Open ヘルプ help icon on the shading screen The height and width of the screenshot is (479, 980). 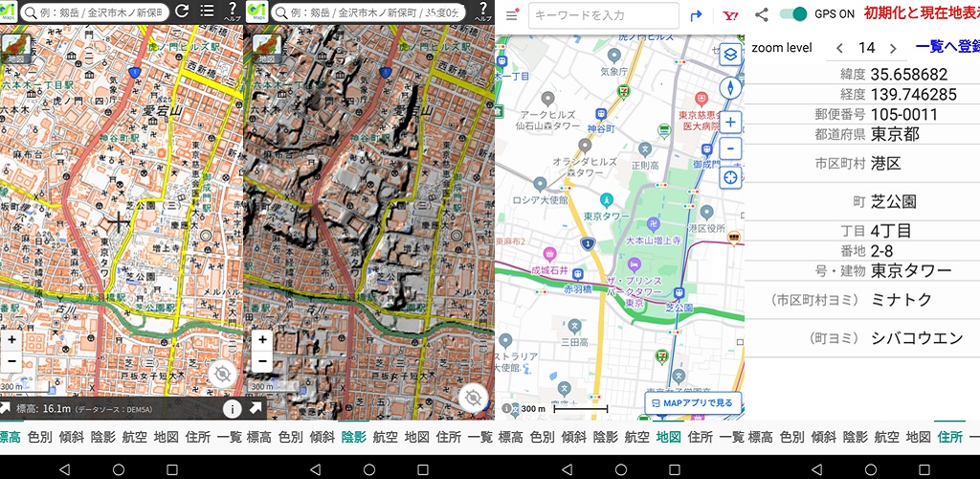click(482, 11)
